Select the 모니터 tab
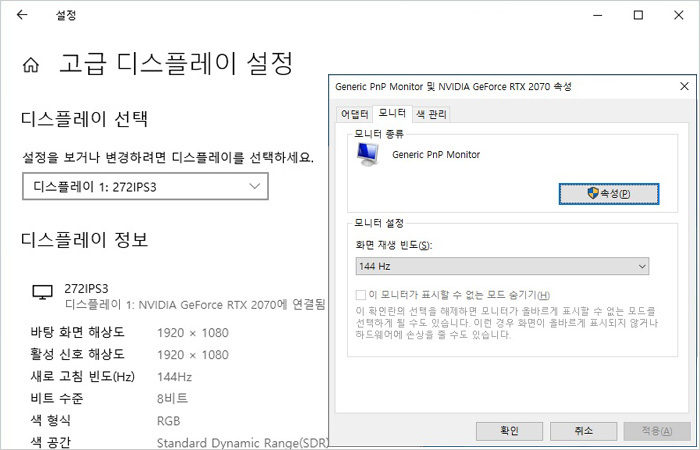700x450 pixels. click(392, 114)
